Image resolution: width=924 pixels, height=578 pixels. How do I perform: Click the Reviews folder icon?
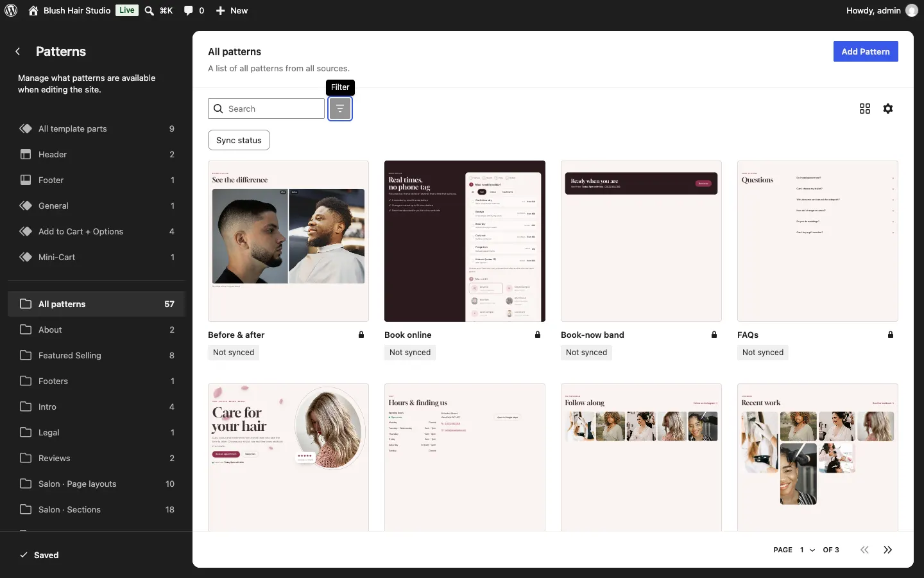point(26,458)
